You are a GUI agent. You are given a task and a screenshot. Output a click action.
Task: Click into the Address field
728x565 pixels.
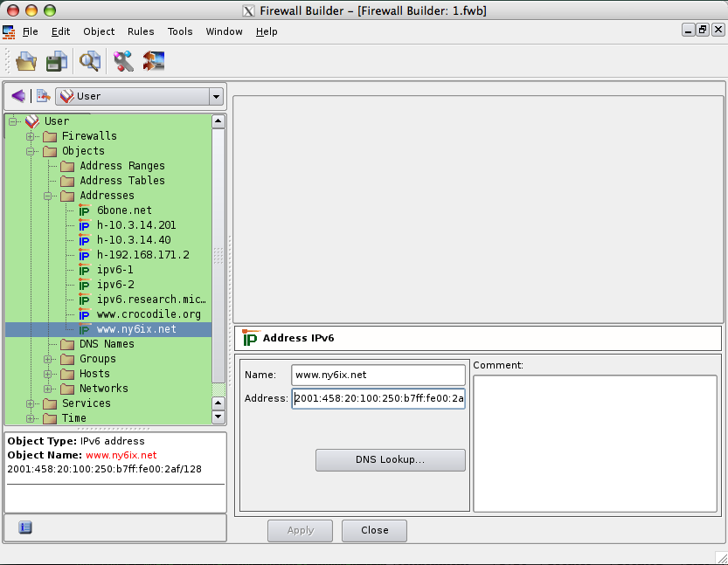coord(378,398)
